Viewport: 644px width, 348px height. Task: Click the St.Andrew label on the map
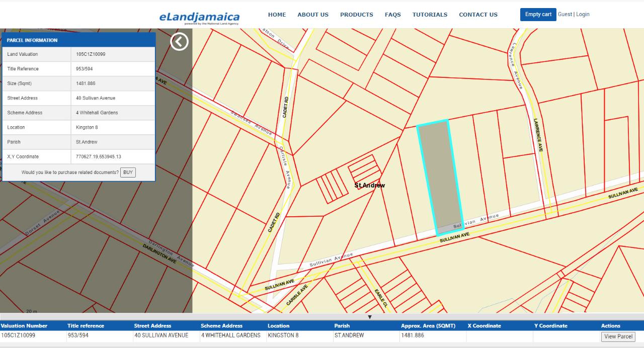point(370,186)
